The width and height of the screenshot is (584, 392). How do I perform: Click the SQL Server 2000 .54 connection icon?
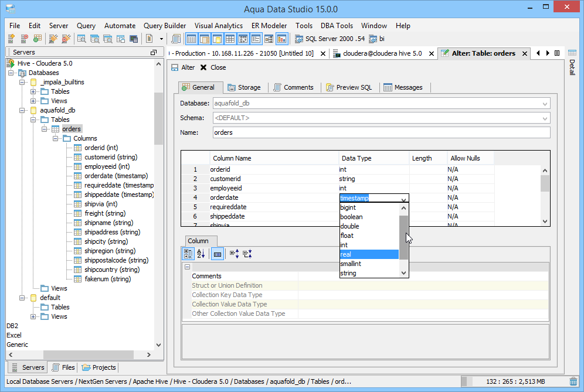[298, 39]
